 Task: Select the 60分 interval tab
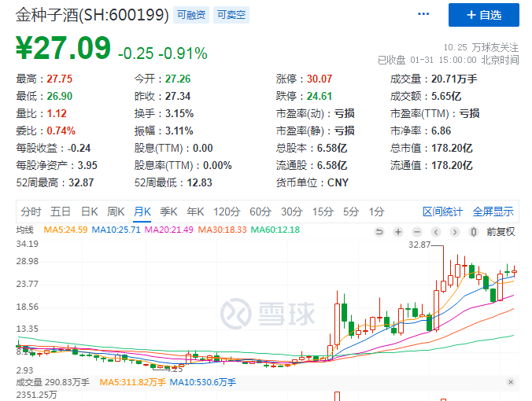260,211
